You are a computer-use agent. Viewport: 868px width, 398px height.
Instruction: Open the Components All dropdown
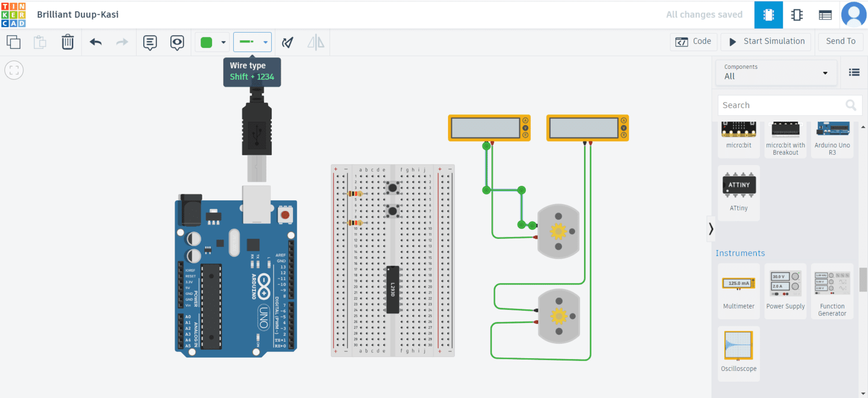pyautogui.click(x=776, y=72)
